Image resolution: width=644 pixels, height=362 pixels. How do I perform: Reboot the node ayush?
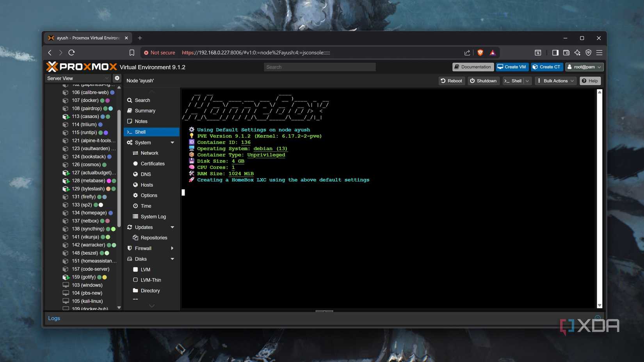tap(451, 81)
